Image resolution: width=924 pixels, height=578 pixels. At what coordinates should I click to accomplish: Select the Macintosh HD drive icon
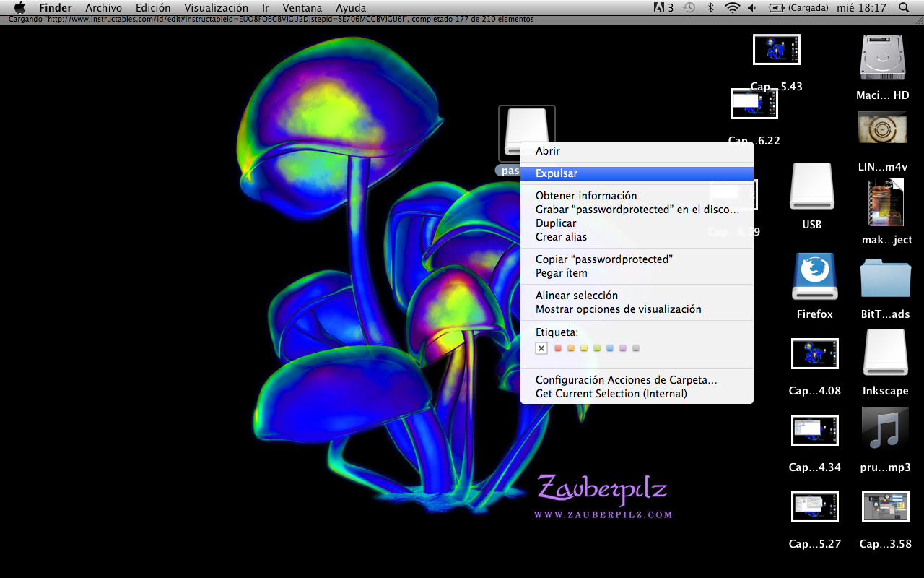(882, 58)
